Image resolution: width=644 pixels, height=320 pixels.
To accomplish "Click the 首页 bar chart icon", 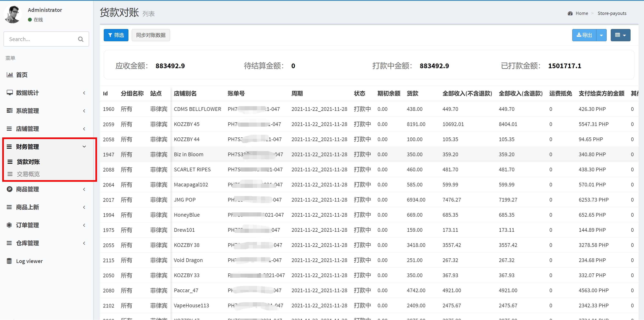I will click(10, 75).
